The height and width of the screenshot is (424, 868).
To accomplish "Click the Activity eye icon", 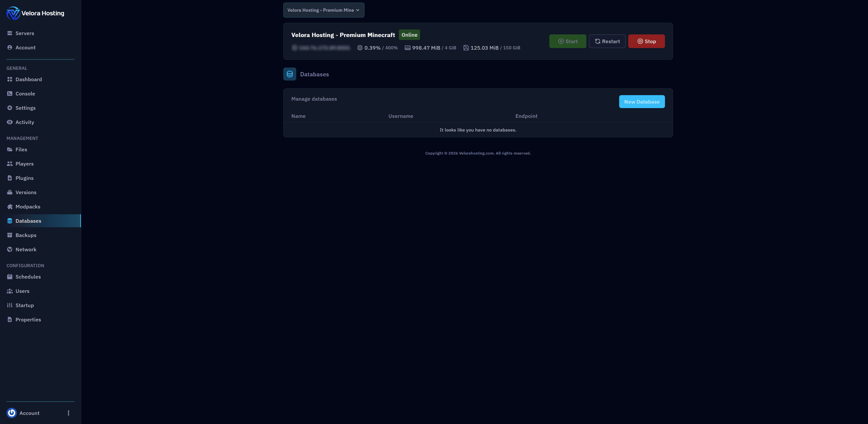I will [x=10, y=122].
